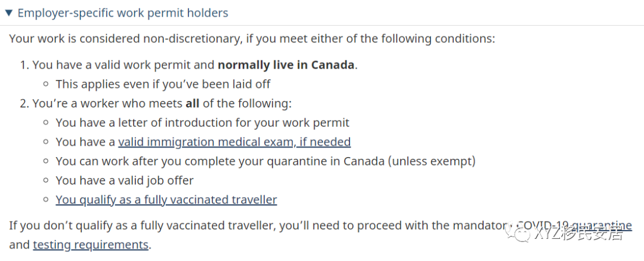
Task: Open the 'testing requirements' link
Action: [91, 244]
